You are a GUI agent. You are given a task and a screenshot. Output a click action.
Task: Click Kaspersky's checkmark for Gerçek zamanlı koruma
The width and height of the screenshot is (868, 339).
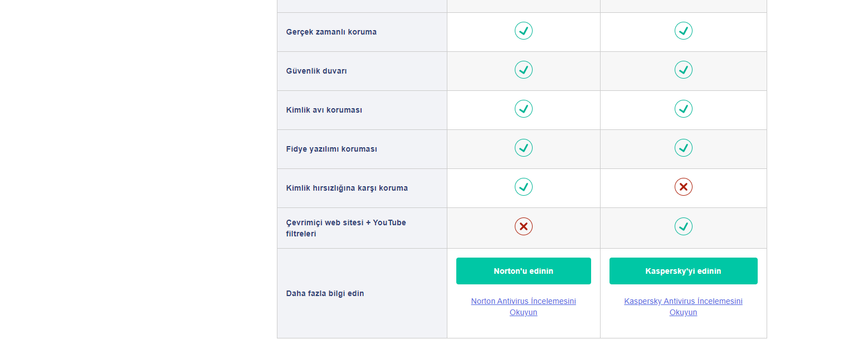tap(684, 31)
